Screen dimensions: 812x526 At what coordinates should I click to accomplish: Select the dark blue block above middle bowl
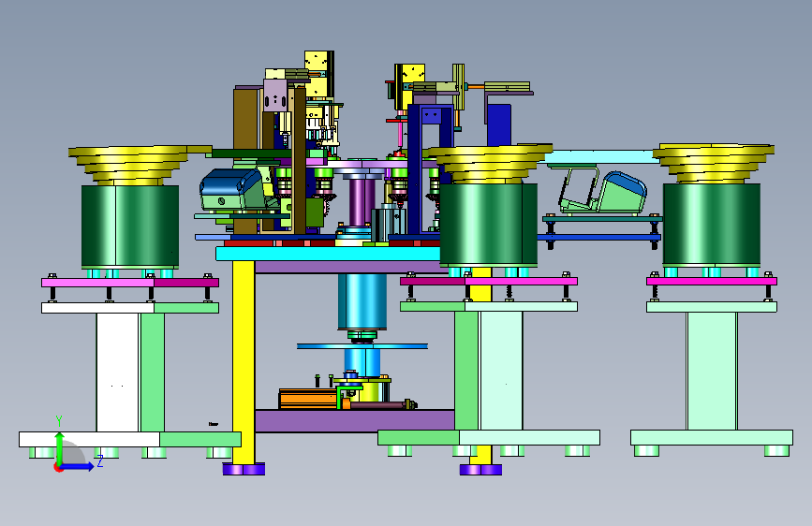coord(498,124)
